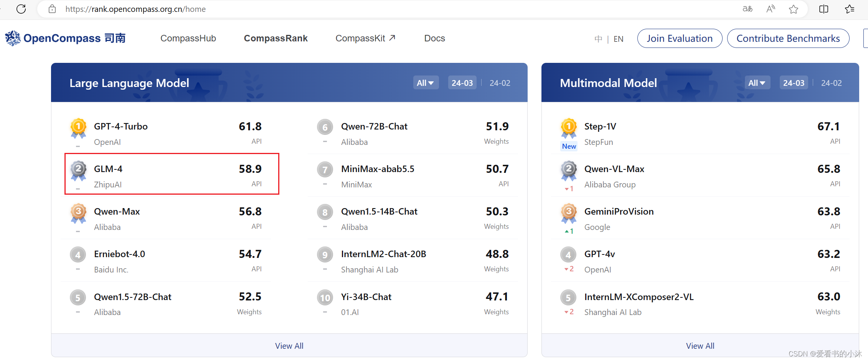The image size is (868, 361).
Task: Click rank 4 badge beside Erniebot-4.0
Action: click(78, 255)
